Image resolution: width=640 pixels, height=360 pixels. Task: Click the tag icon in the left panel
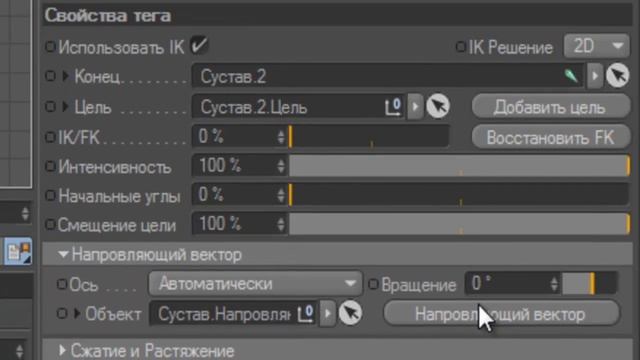pyautogui.click(x=18, y=251)
